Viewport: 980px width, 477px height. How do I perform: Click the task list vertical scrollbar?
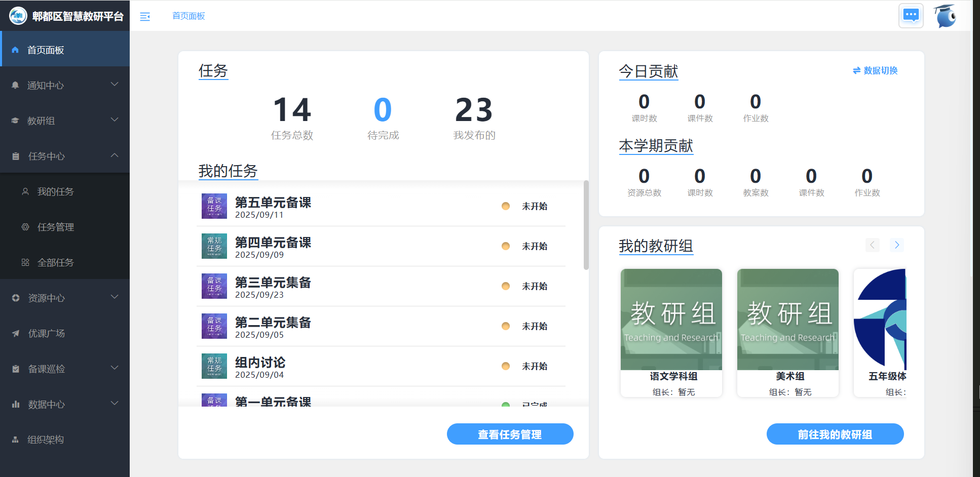click(x=586, y=225)
